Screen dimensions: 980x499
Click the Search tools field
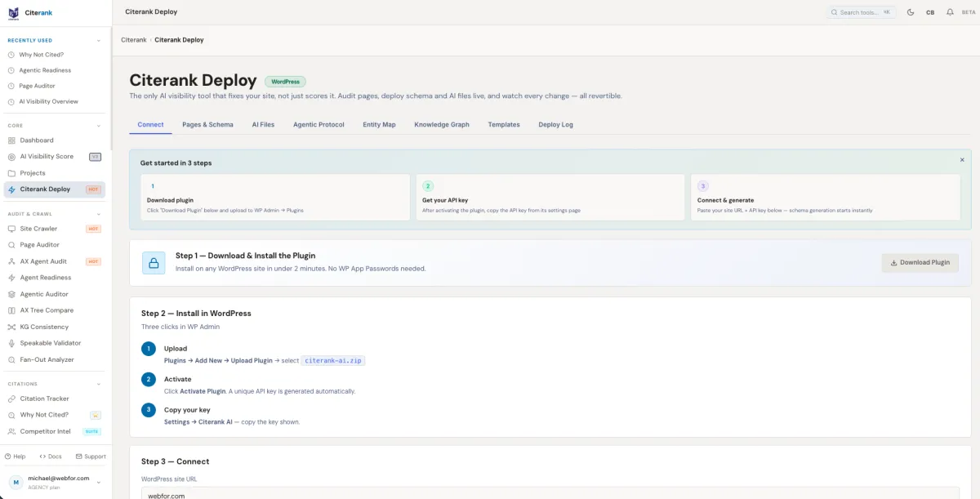point(862,12)
